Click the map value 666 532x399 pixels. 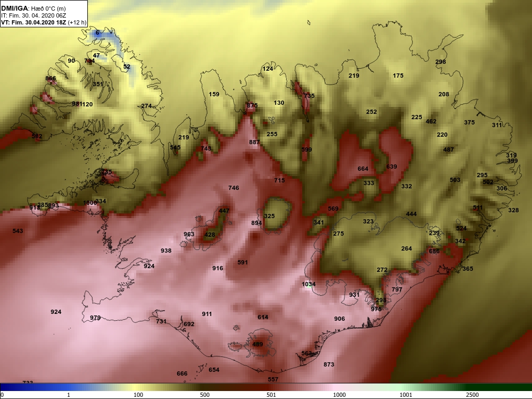[x=182, y=373]
